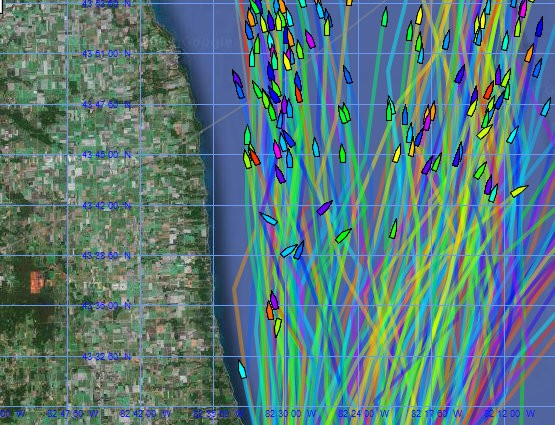Select the 43 35 00 N latitude label
Viewport: 555px width, 425px height.
point(107,305)
